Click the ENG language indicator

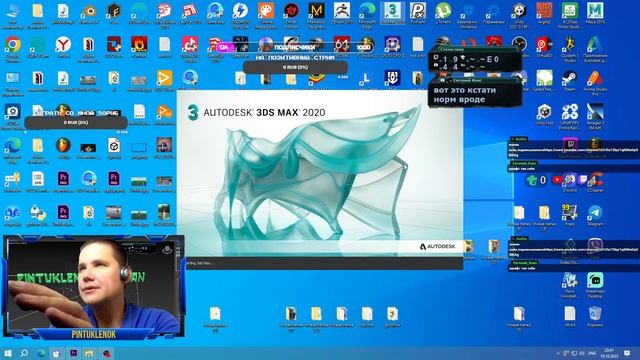tap(591, 353)
